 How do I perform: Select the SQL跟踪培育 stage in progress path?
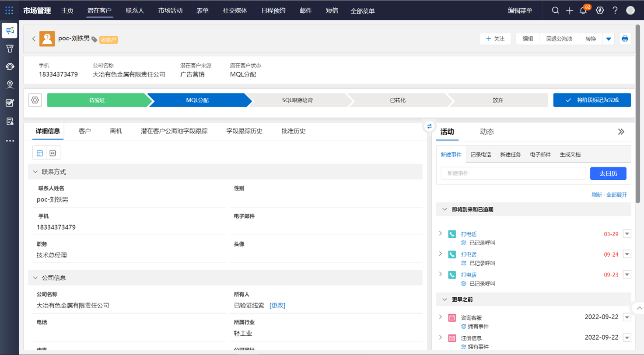pyautogui.click(x=297, y=100)
